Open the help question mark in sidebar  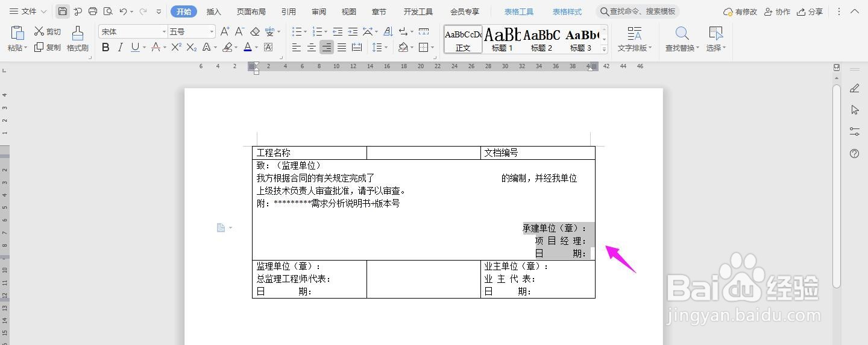click(854, 153)
